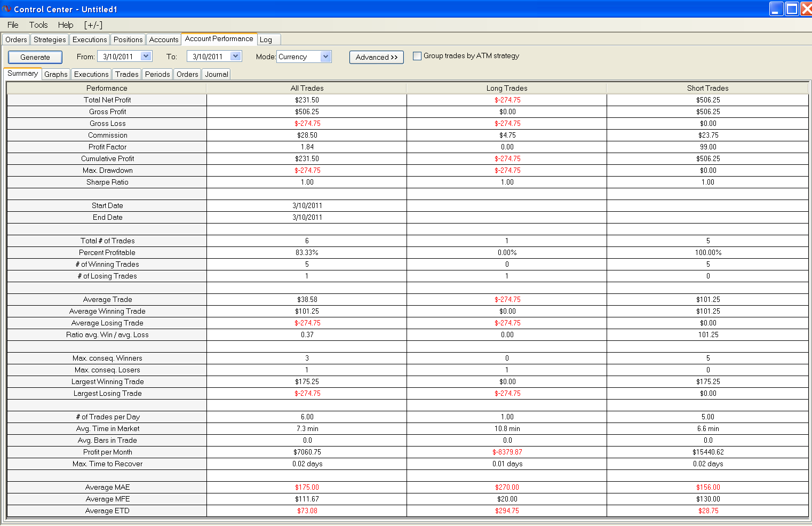Click Average ETD value $73.08
Viewport: 812px width, 526px height.
tap(307, 511)
